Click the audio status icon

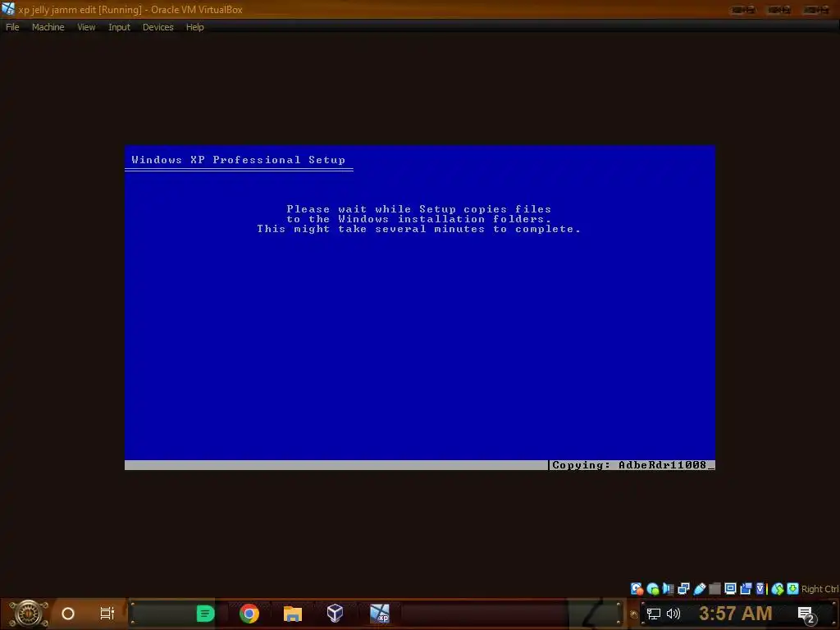668,589
